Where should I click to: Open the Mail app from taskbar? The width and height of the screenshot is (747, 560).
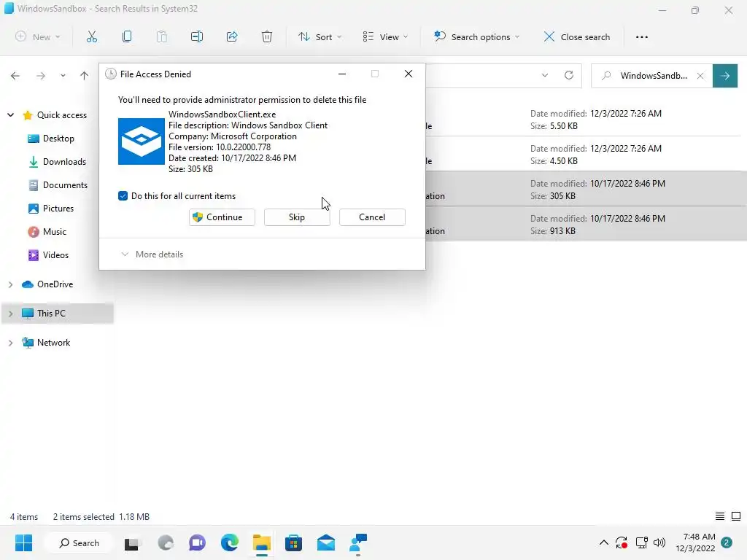326,542
